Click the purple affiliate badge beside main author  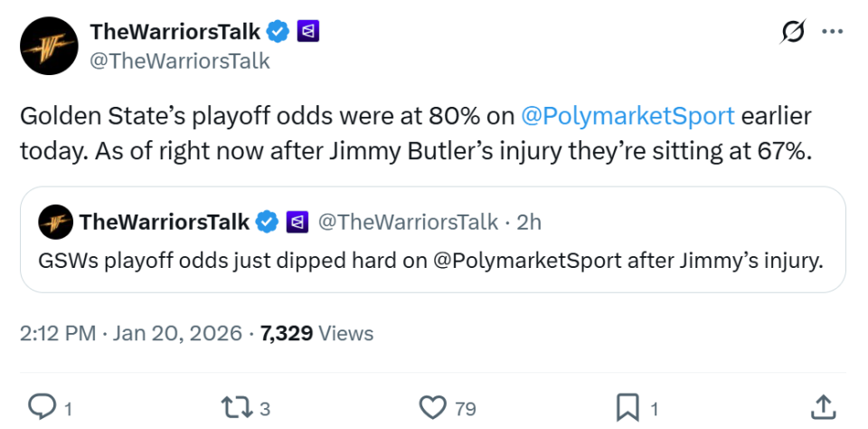point(308,32)
